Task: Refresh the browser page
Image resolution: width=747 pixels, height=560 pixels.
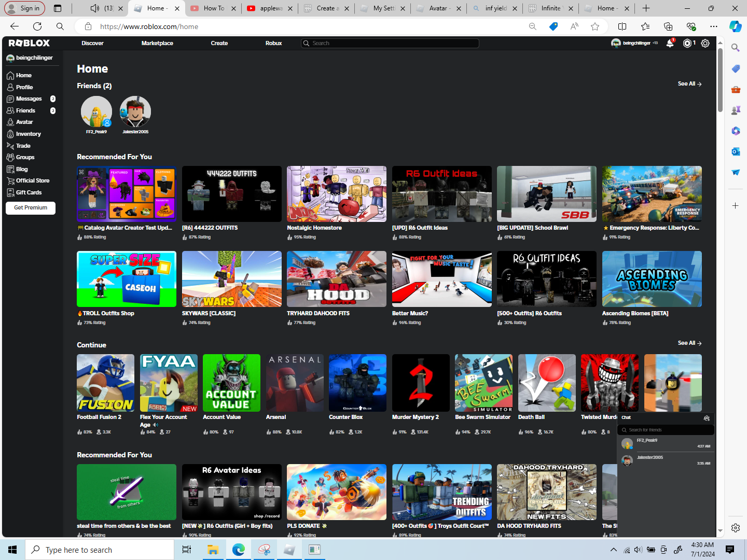Action: coord(37,26)
